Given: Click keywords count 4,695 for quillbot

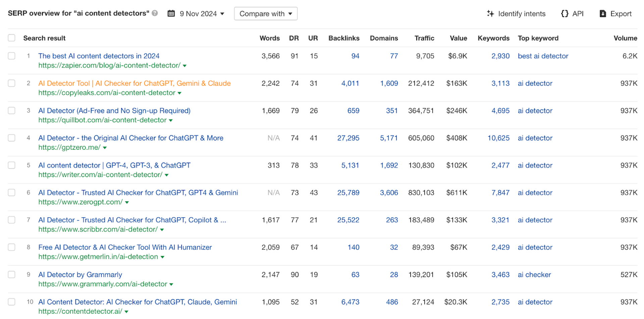Looking at the screenshot, I should coord(500,111).
